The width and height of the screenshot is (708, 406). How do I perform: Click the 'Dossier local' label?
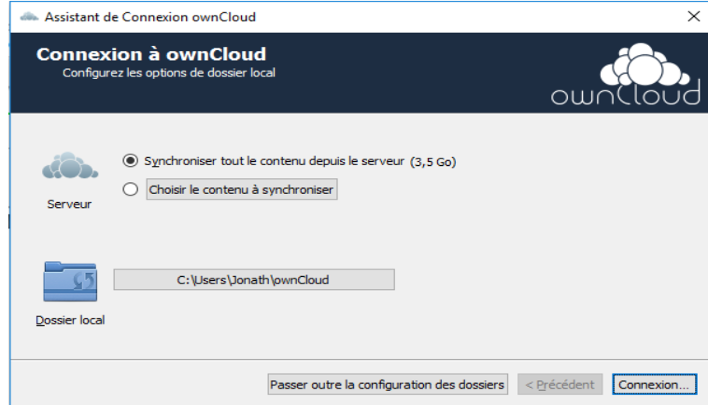coord(70,320)
